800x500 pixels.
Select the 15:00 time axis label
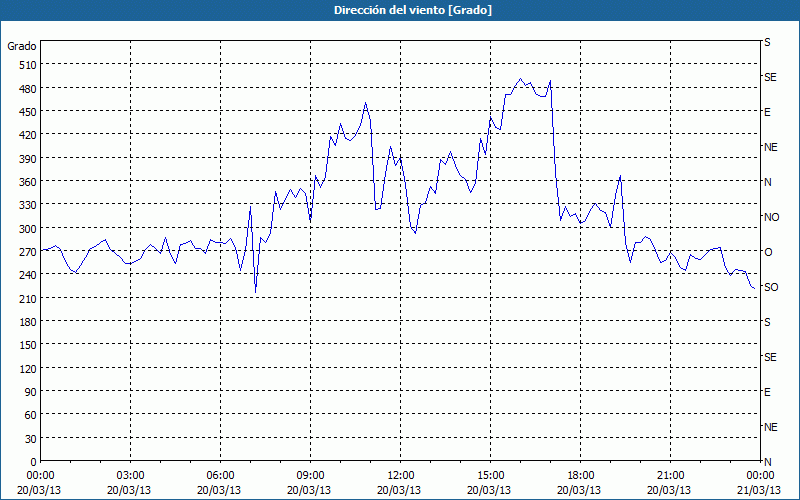pyautogui.click(x=490, y=476)
